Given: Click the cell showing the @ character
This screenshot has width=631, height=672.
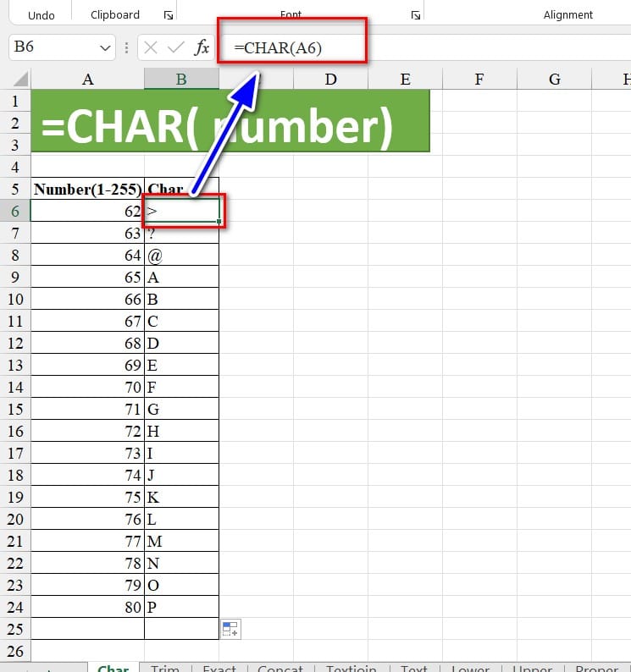Looking at the screenshot, I should [x=181, y=255].
